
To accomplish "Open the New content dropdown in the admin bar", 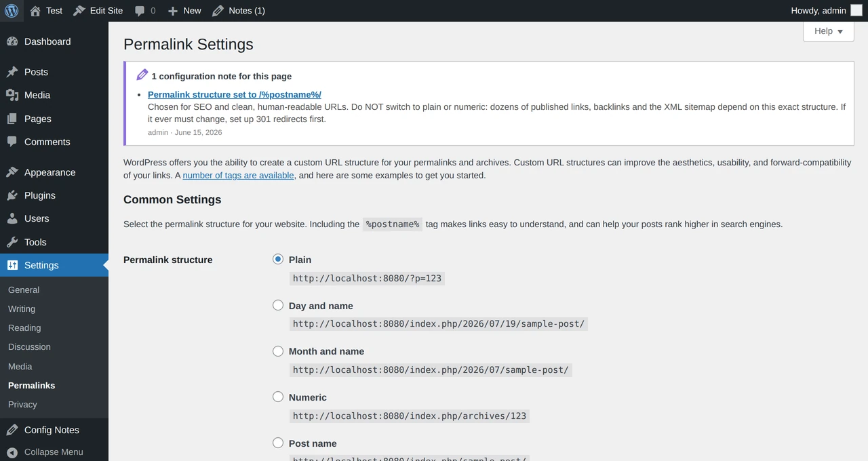I will coord(184,11).
